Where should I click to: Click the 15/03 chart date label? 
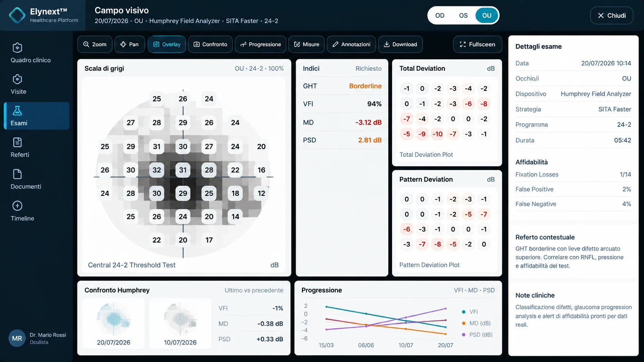(x=326, y=345)
